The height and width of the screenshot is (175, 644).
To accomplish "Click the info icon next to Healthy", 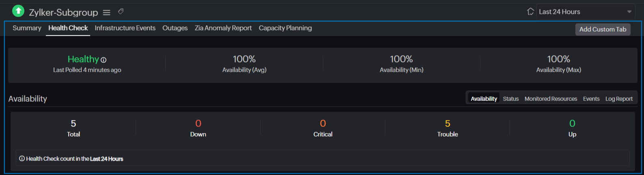I will pyautogui.click(x=104, y=60).
